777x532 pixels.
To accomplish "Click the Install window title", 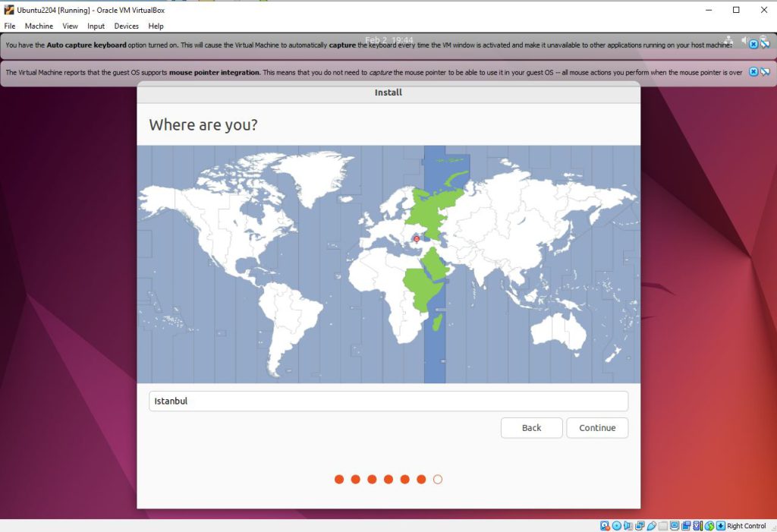I will tap(388, 93).
